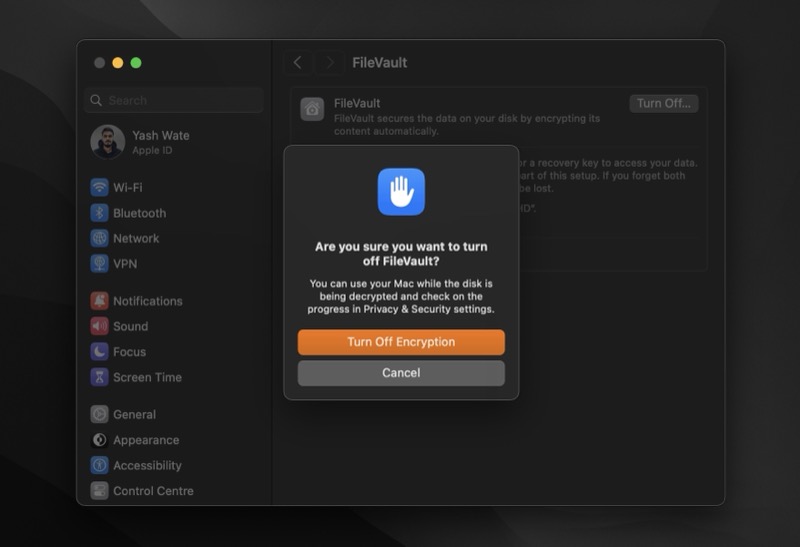Screen dimensions: 800x547
Task: Open the Notifications bell icon
Action: 99,301
